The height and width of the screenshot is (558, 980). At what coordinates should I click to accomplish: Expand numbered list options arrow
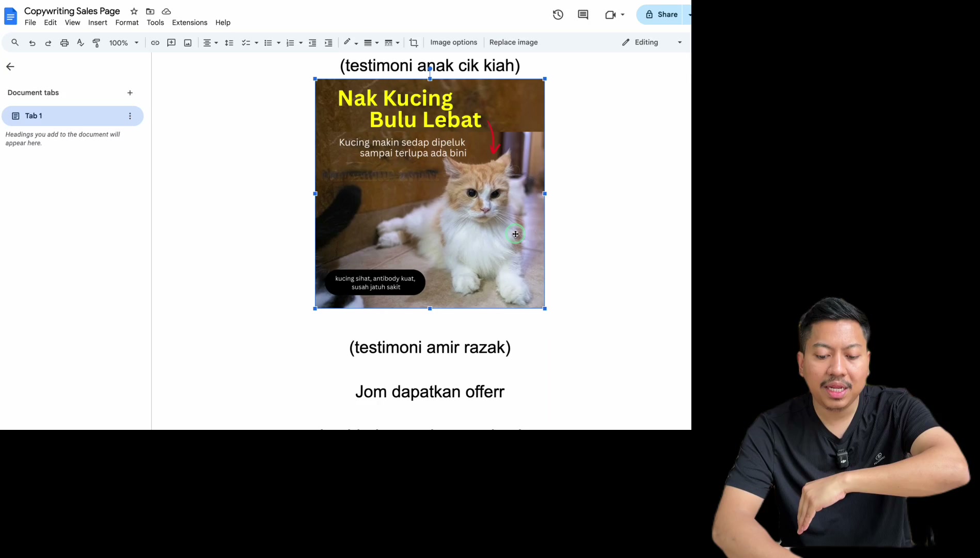click(x=301, y=43)
